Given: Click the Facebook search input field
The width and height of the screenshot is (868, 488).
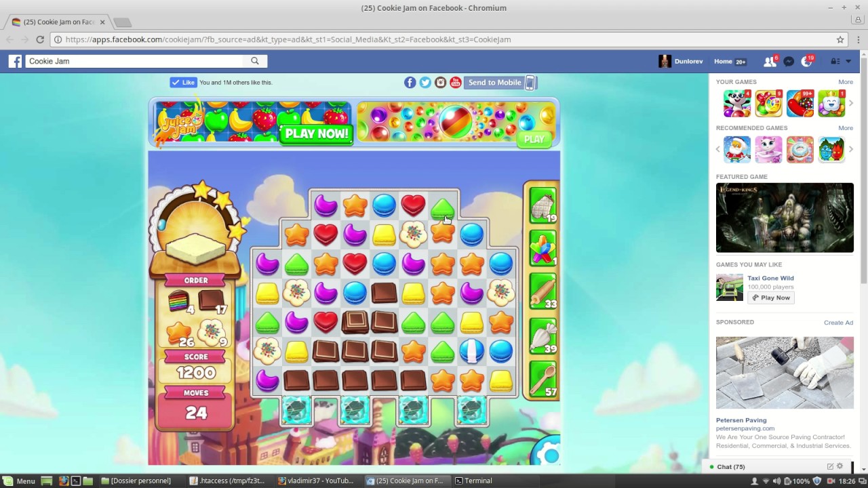Looking at the screenshot, I should click(136, 61).
